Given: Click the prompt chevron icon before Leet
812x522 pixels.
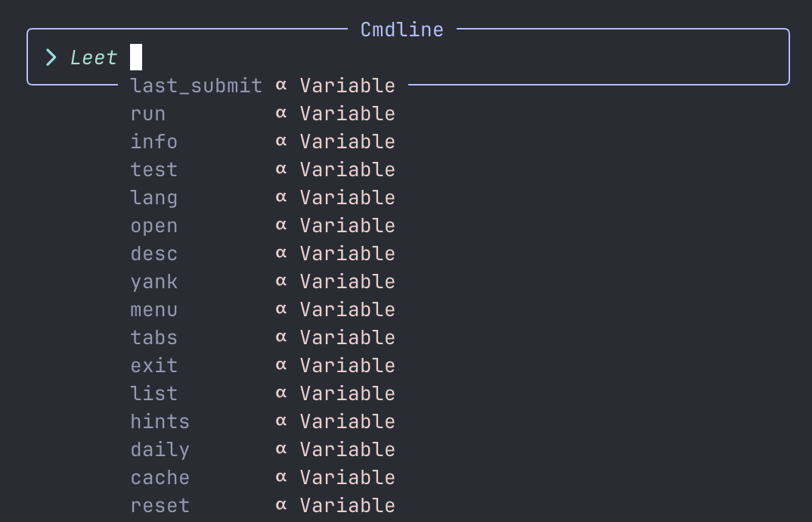Looking at the screenshot, I should pyautogui.click(x=51, y=57).
